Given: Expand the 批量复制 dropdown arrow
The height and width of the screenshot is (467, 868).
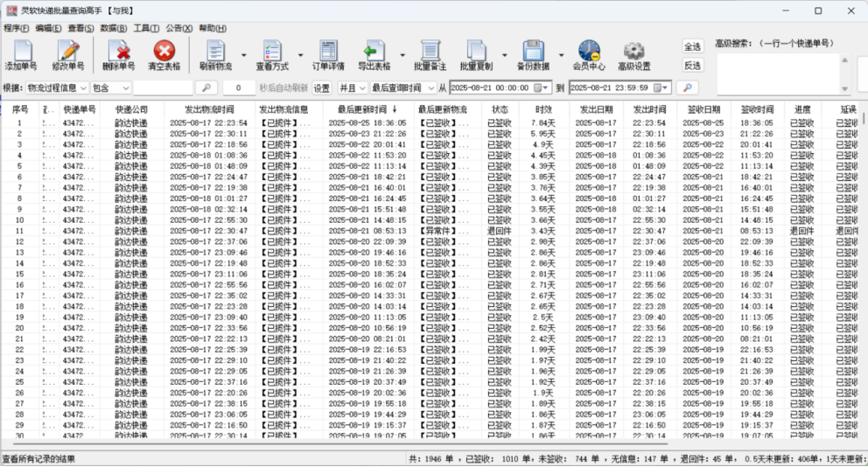Looking at the screenshot, I should click(504, 55).
